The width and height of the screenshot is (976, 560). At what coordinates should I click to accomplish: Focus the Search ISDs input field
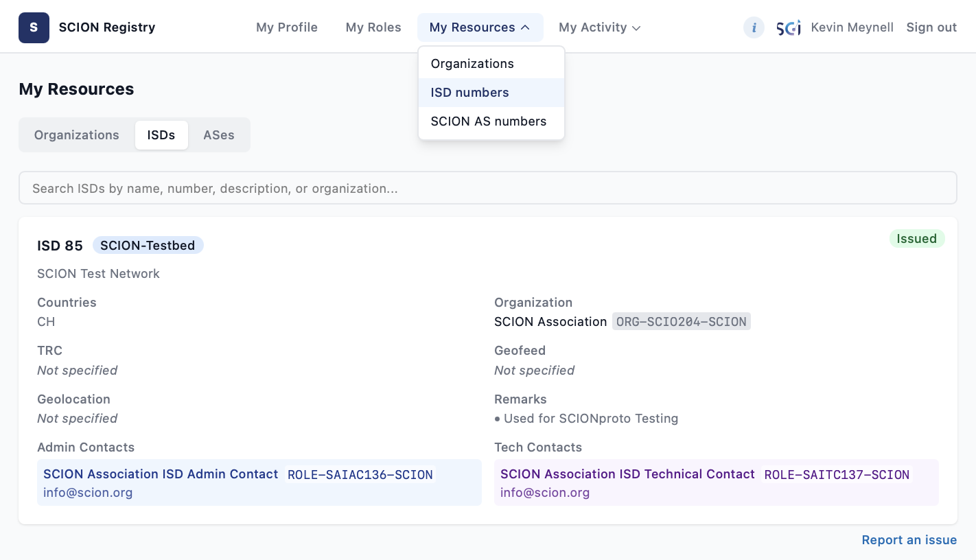pyautogui.click(x=487, y=188)
